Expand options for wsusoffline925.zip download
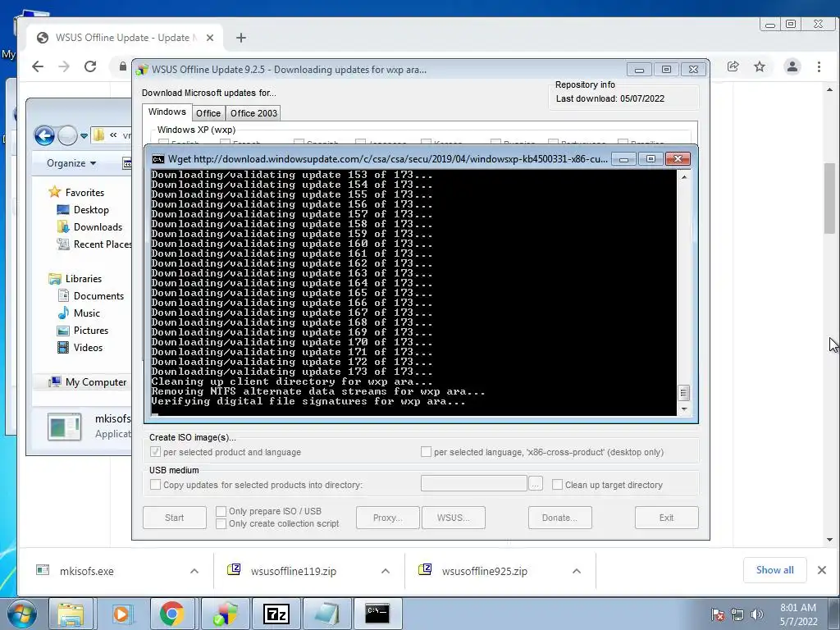Image resolution: width=840 pixels, height=630 pixels. (x=577, y=571)
